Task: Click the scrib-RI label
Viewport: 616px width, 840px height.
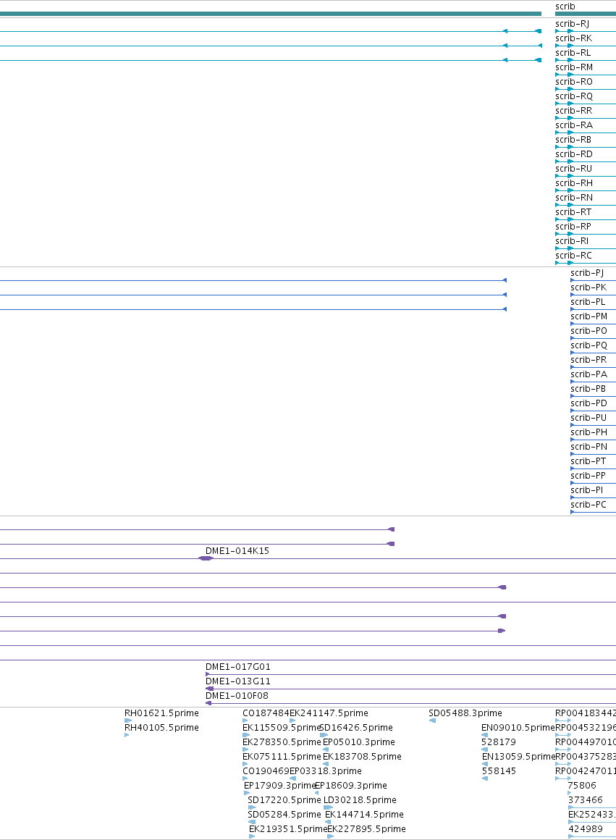Action: pyautogui.click(x=572, y=240)
